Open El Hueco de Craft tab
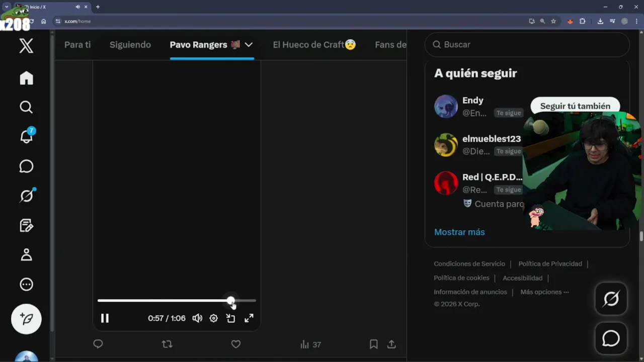 pos(314,45)
